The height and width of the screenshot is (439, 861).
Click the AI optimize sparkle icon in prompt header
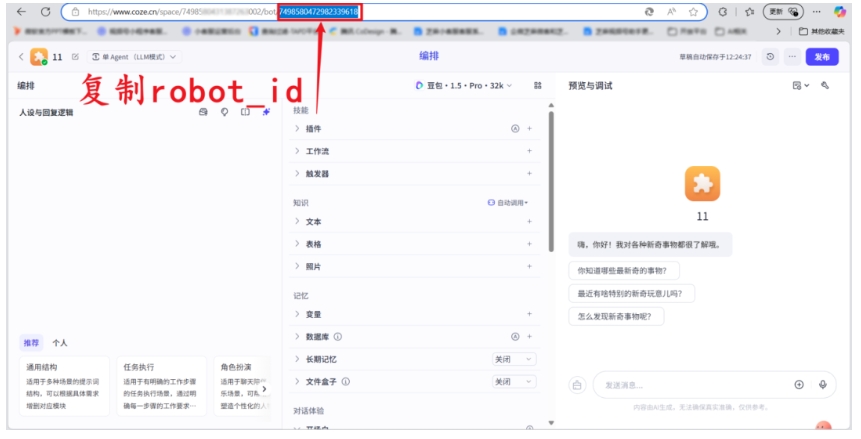pos(266,112)
